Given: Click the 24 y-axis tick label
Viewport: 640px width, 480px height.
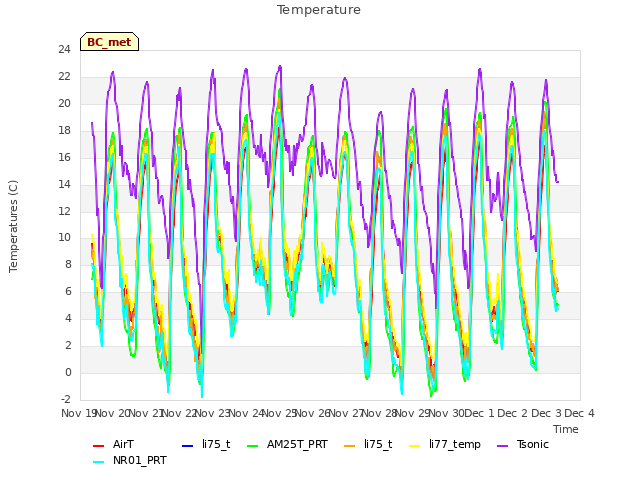Looking at the screenshot, I should pyautogui.click(x=64, y=49).
